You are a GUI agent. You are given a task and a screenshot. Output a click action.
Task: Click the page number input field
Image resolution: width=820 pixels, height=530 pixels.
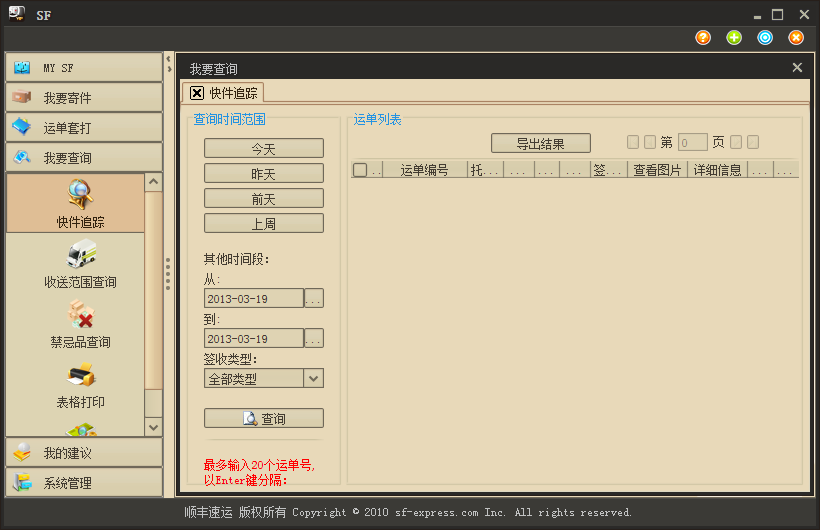pyautogui.click(x=692, y=142)
